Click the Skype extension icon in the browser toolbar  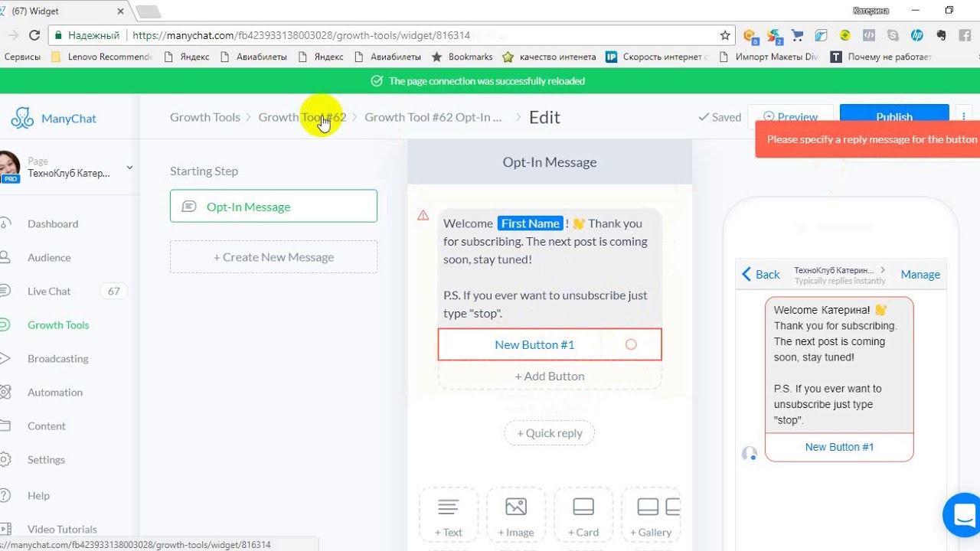click(x=893, y=35)
